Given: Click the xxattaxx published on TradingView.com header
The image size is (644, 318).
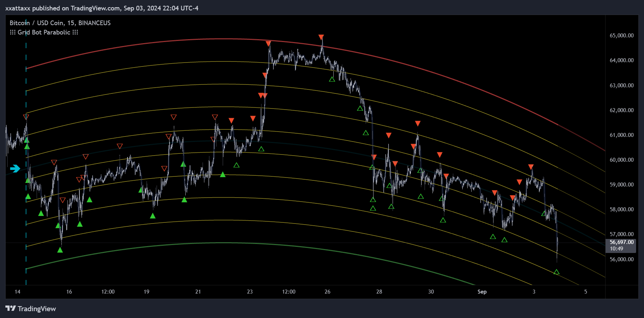Looking at the screenshot, I should click(102, 8).
